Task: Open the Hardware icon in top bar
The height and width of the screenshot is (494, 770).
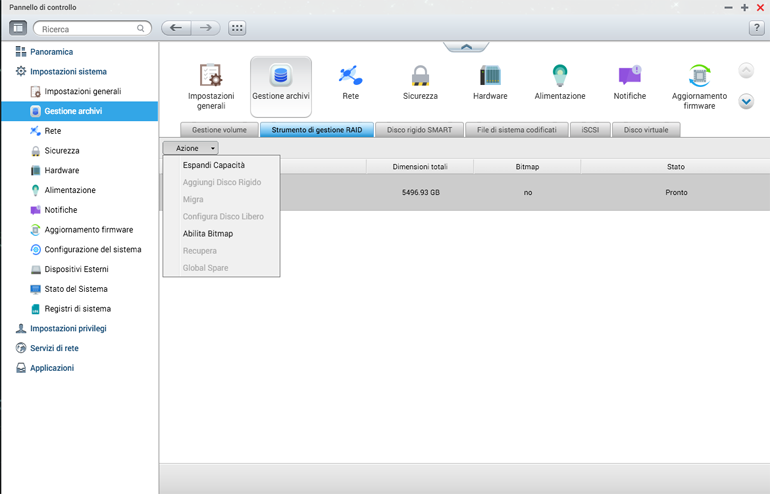Action: 490,76
